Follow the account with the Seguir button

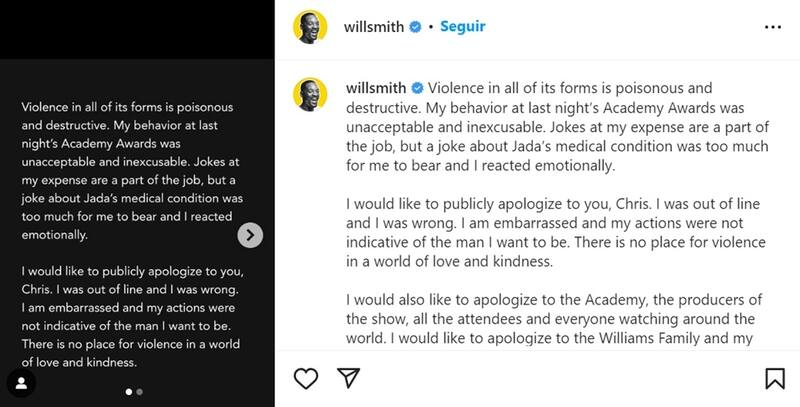tap(463, 27)
